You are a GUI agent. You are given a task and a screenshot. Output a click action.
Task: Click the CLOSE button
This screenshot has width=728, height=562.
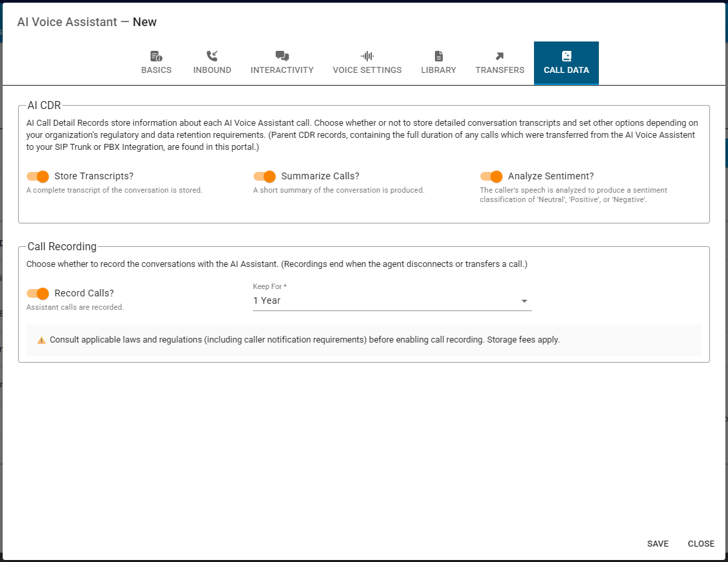(x=701, y=544)
